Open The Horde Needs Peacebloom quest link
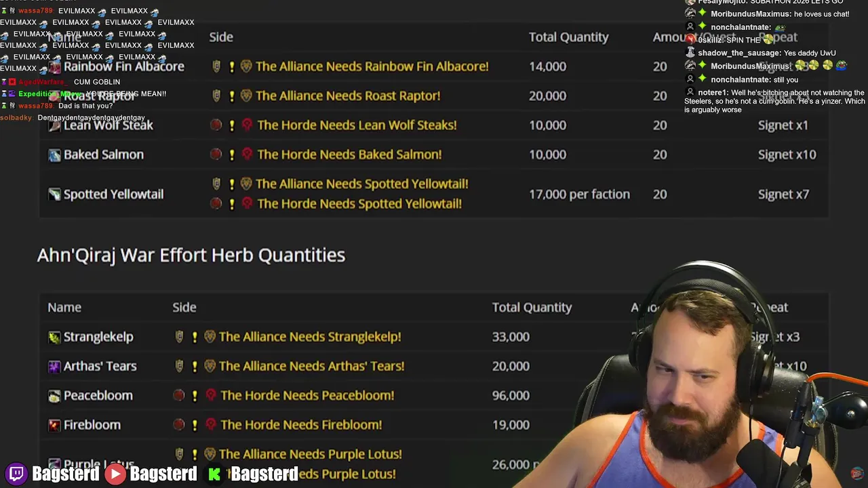This screenshot has width=868, height=488. [x=307, y=395]
